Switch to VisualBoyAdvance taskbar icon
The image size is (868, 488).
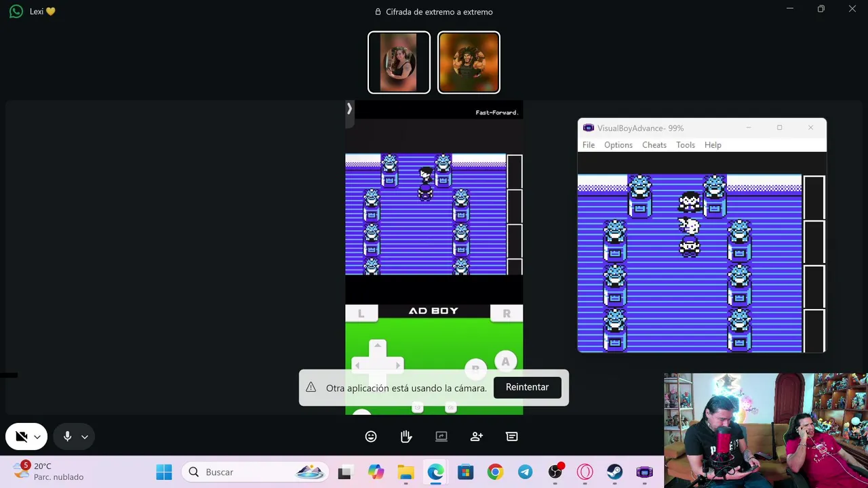pyautogui.click(x=644, y=472)
